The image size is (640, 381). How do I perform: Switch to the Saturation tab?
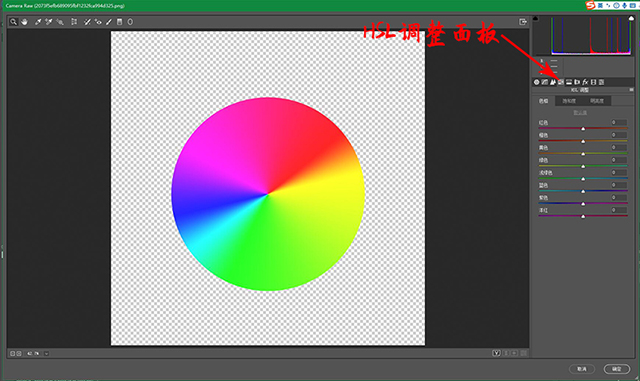coord(569,101)
